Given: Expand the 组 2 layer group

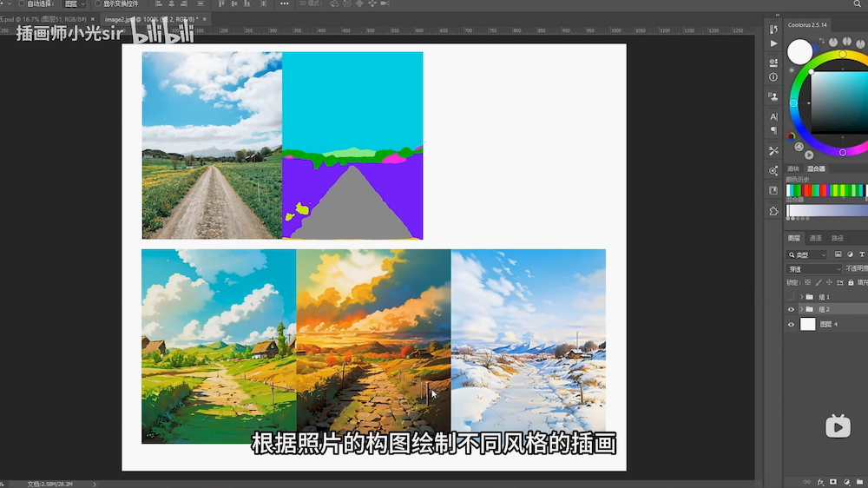Looking at the screenshot, I should click(801, 309).
